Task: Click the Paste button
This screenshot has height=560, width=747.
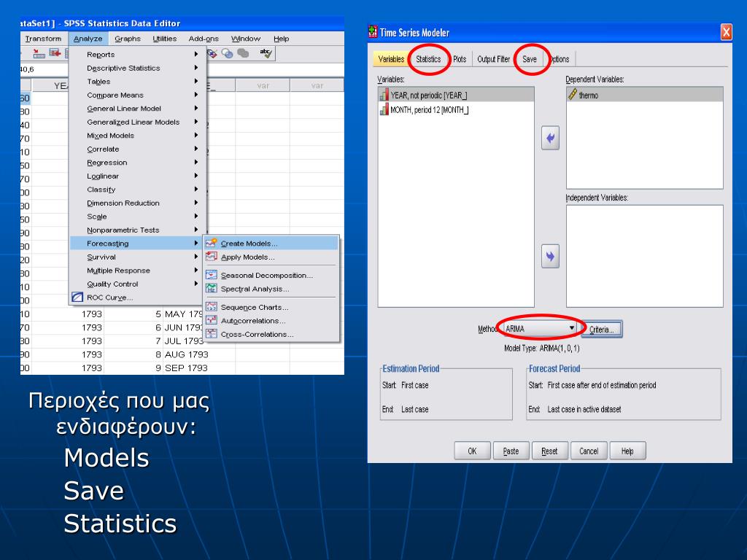Action: coord(511,451)
